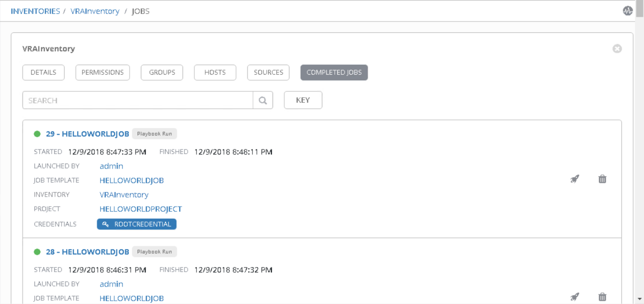
Task: Open VRAInventory link in job 29
Action: click(124, 195)
